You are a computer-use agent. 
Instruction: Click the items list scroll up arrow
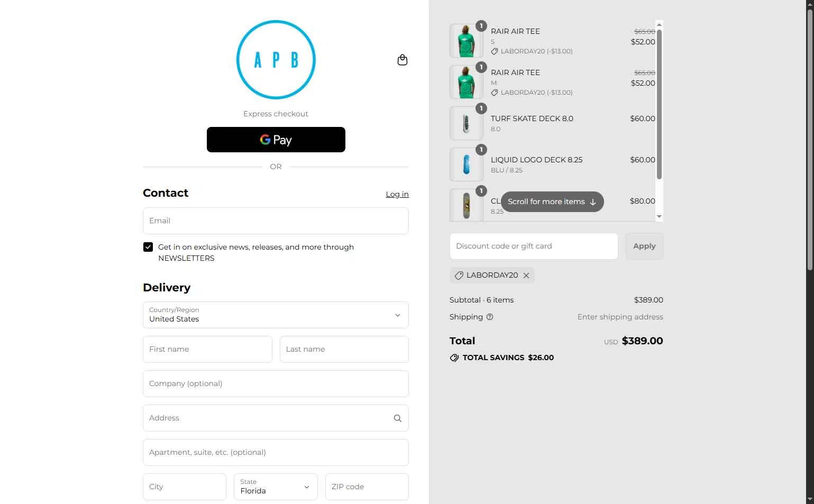(659, 24)
